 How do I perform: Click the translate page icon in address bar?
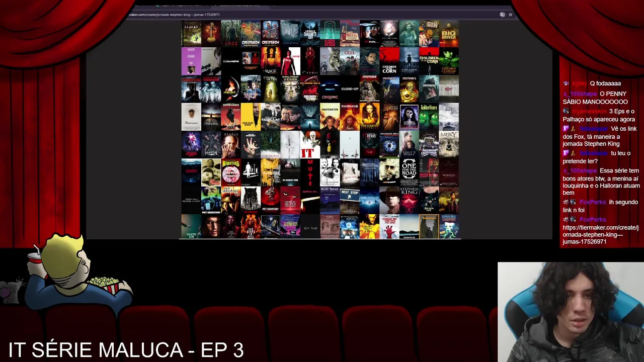click(x=502, y=15)
